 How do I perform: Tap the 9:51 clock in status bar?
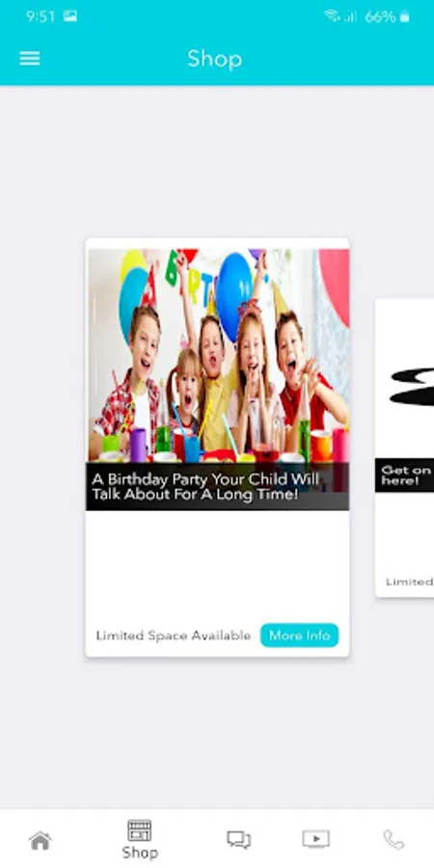click(x=41, y=16)
